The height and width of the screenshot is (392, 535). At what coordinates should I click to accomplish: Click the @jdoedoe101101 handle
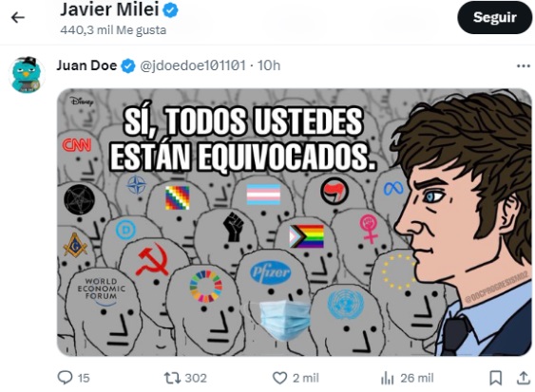[193, 65]
